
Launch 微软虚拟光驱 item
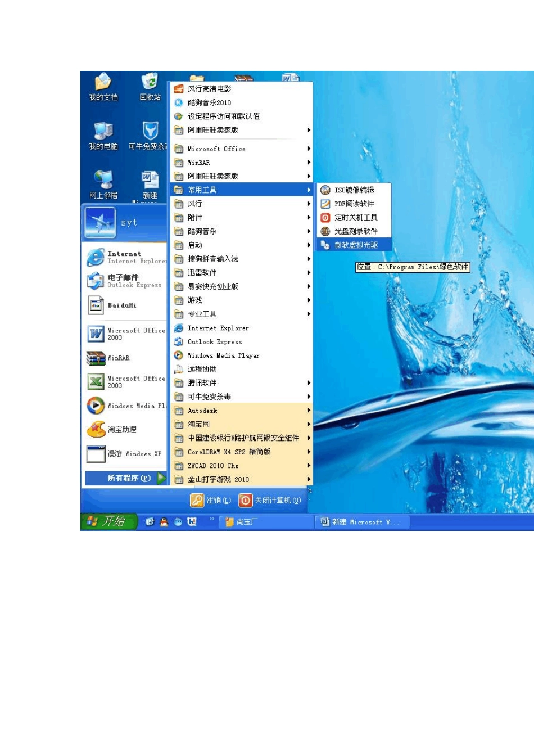354,245
